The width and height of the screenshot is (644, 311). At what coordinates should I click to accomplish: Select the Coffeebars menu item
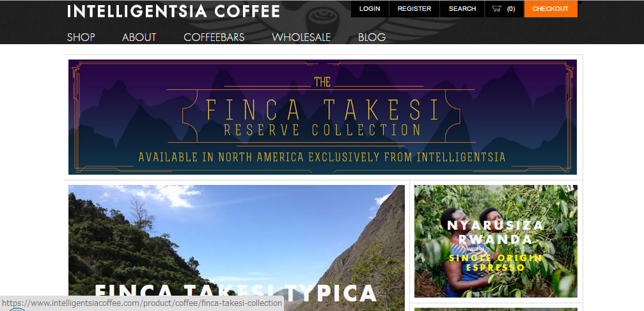click(x=214, y=37)
